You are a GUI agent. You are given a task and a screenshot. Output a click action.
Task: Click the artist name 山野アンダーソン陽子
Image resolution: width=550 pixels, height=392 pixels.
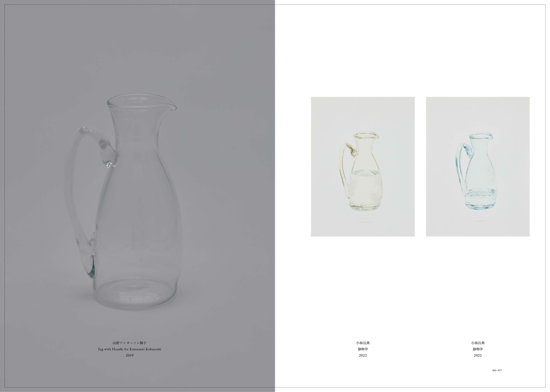pos(130,343)
